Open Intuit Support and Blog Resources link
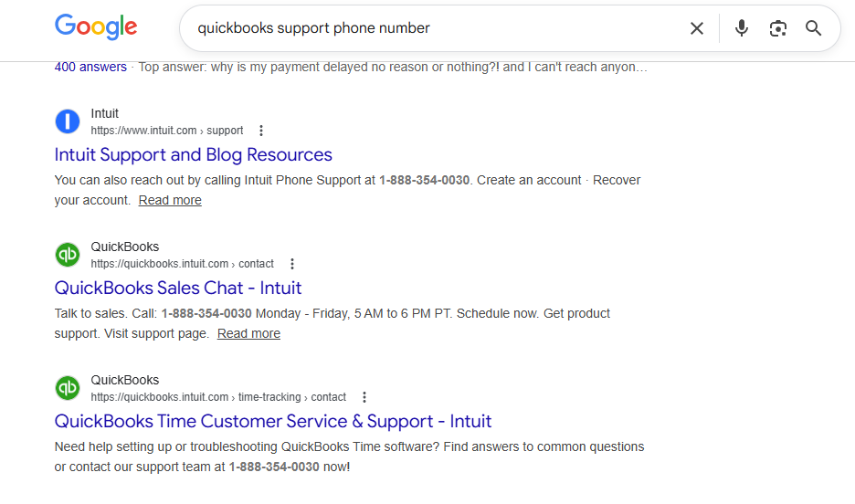Viewport: 855px width, 504px height. 193,154
